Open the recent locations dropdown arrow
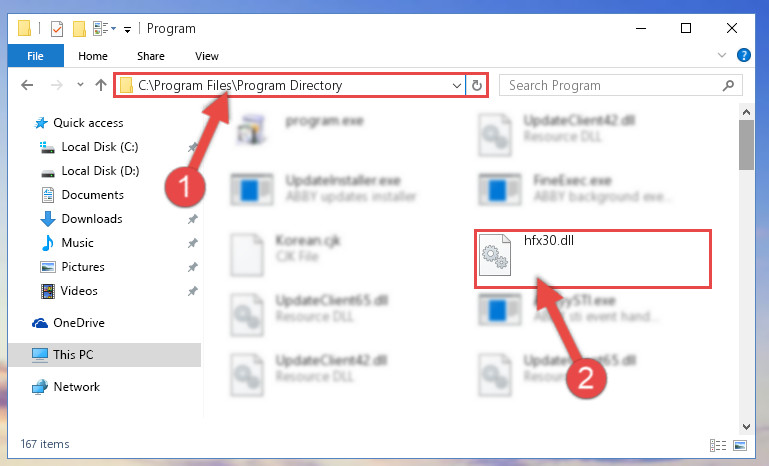 [80, 85]
